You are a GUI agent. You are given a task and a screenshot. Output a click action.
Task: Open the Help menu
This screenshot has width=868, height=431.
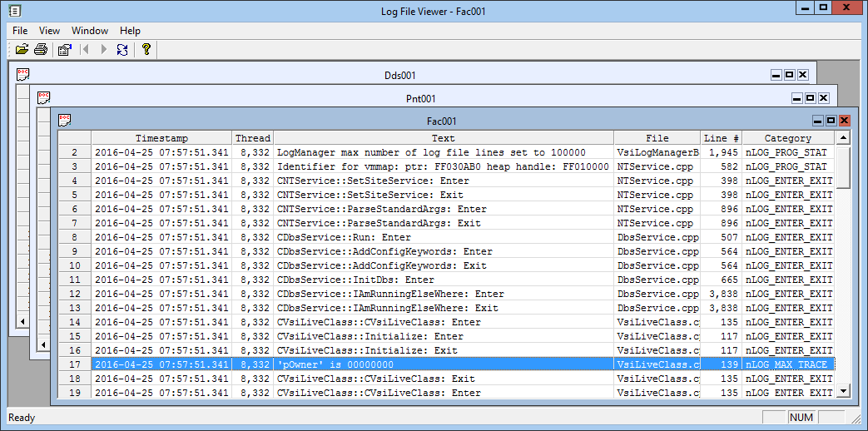point(130,31)
